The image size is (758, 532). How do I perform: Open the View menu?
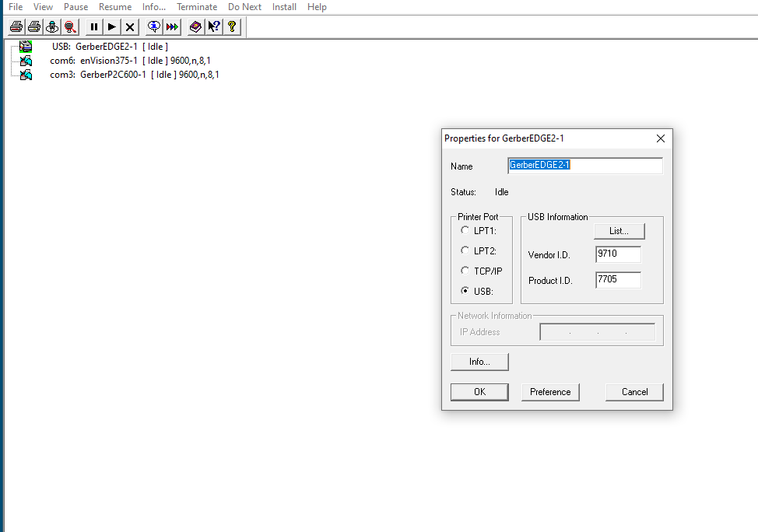43,7
